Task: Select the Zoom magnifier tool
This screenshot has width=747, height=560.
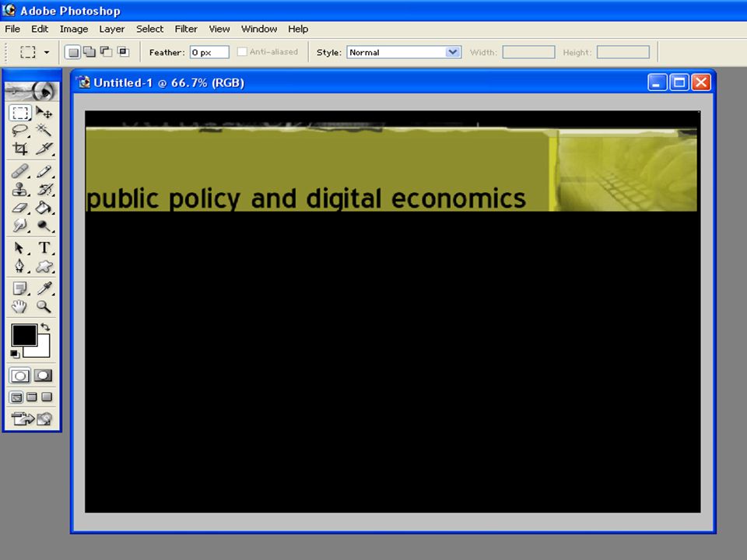Action: click(44, 306)
